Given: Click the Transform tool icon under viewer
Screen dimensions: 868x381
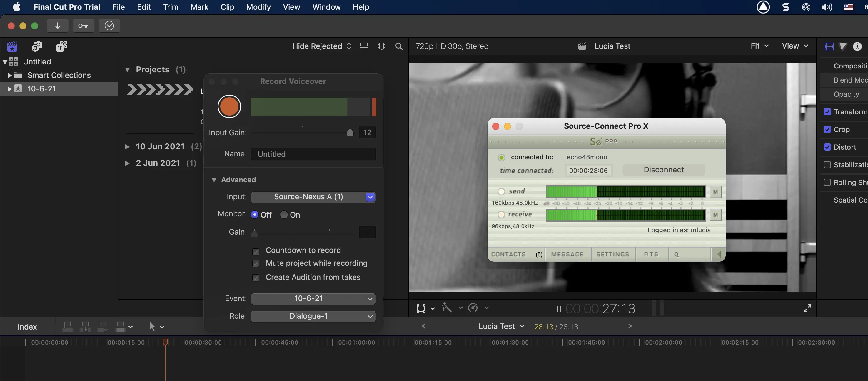Looking at the screenshot, I should (x=421, y=308).
